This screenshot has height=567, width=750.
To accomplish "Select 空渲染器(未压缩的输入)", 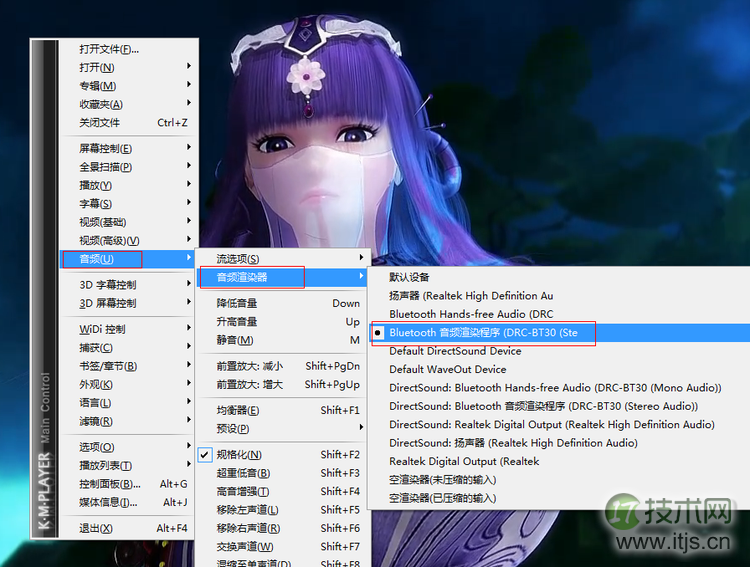I will [560, 480].
